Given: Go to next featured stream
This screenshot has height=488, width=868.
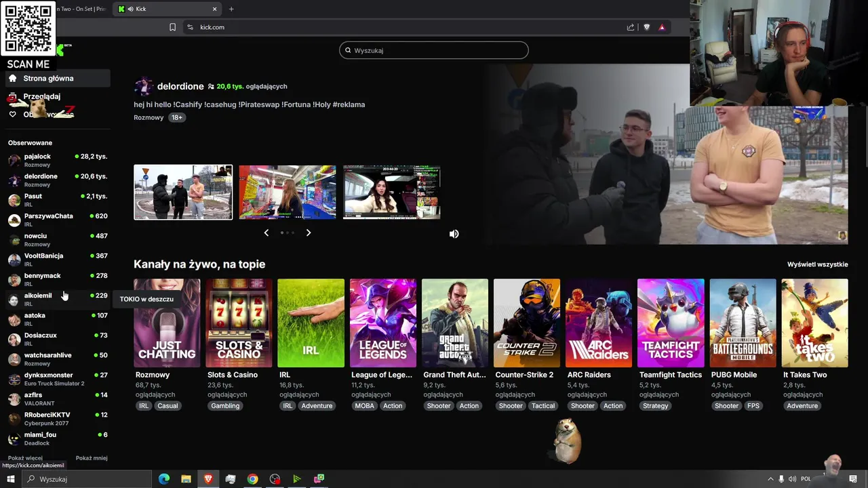Looking at the screenshot, I should 309,232.
